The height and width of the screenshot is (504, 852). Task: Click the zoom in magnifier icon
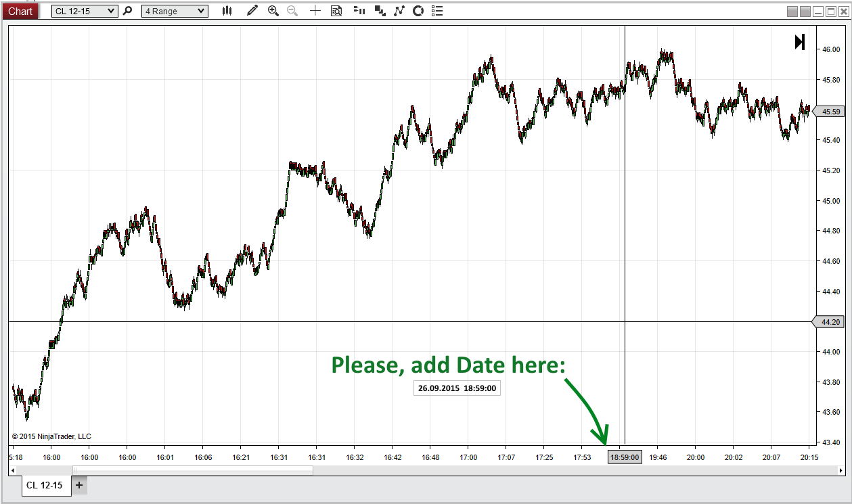tap(273, 11)
